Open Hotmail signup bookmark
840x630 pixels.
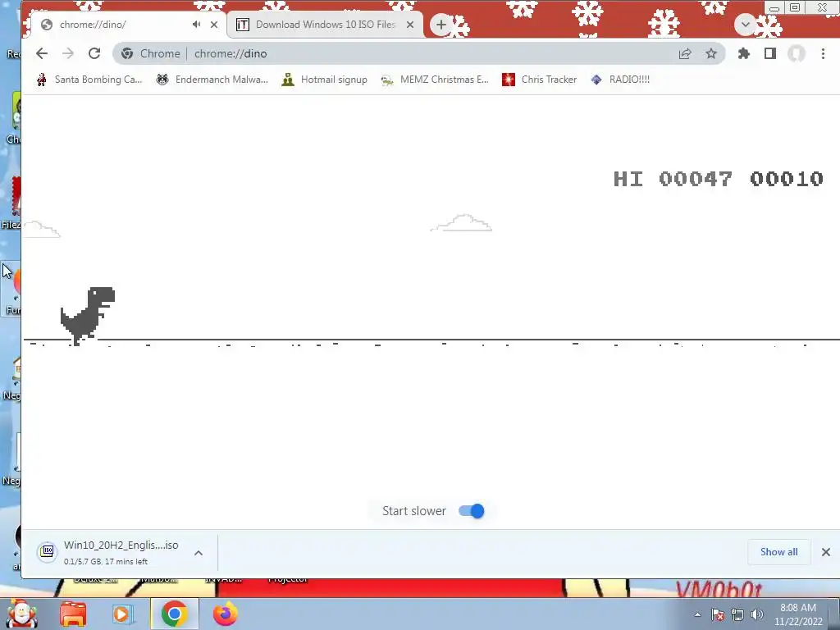tap(325, 80)
